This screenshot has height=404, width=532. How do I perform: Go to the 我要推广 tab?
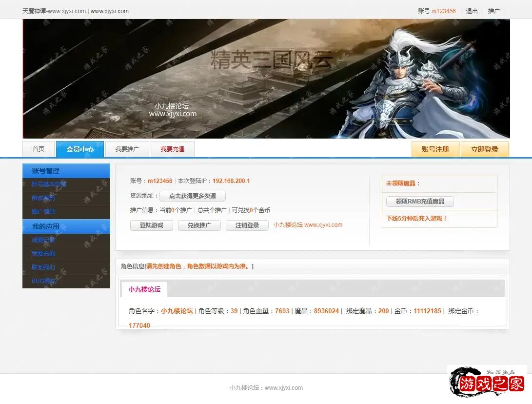coord(127,149)
